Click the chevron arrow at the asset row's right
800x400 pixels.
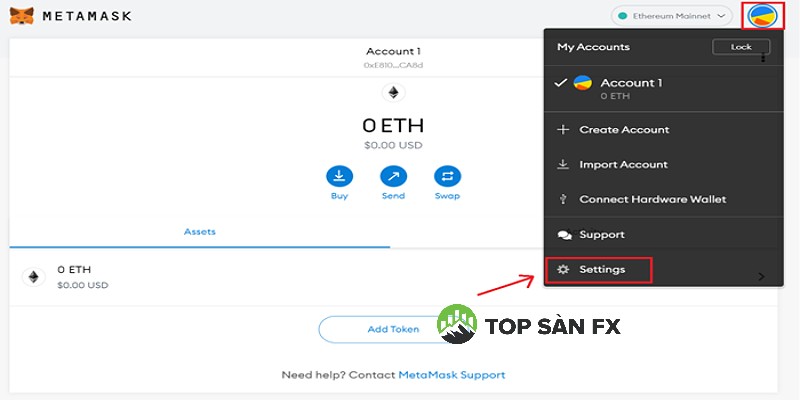tap(761, 277)
